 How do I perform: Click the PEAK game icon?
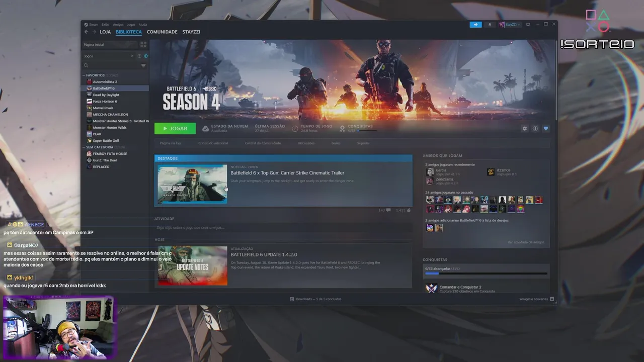tap(89, 134)
